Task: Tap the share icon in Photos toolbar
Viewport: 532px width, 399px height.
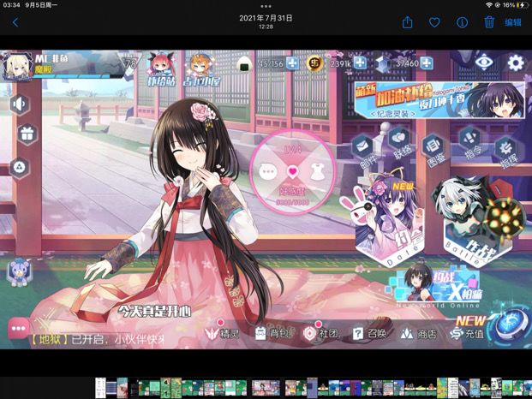Action: [x=407, y=22]
